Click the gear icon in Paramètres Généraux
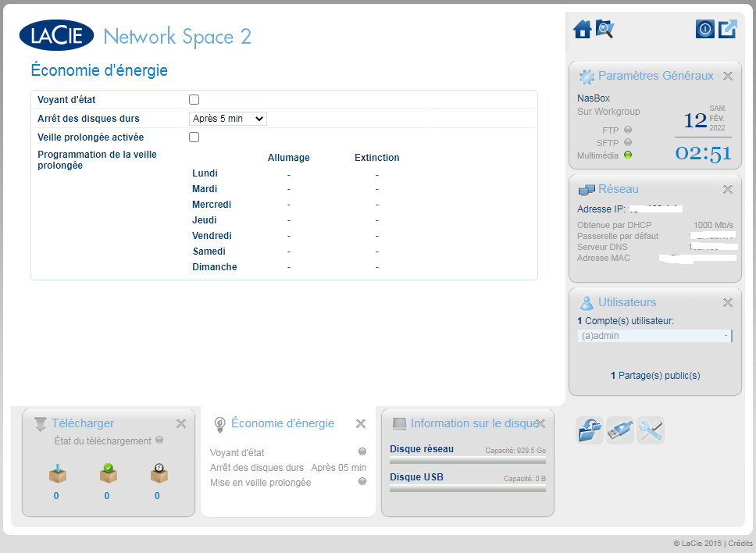The height and width of the screenshot is (553, 756). tap(587, 77)
